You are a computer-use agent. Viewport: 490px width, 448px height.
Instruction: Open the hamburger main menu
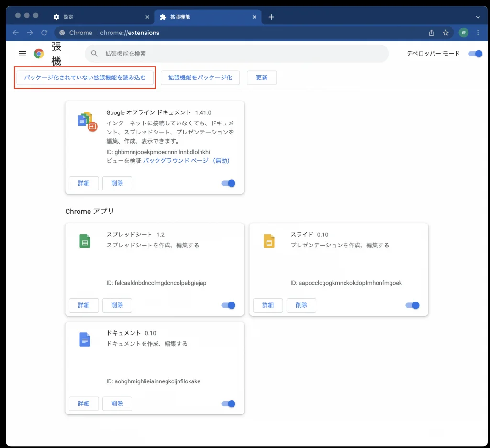tap(22, 54)
